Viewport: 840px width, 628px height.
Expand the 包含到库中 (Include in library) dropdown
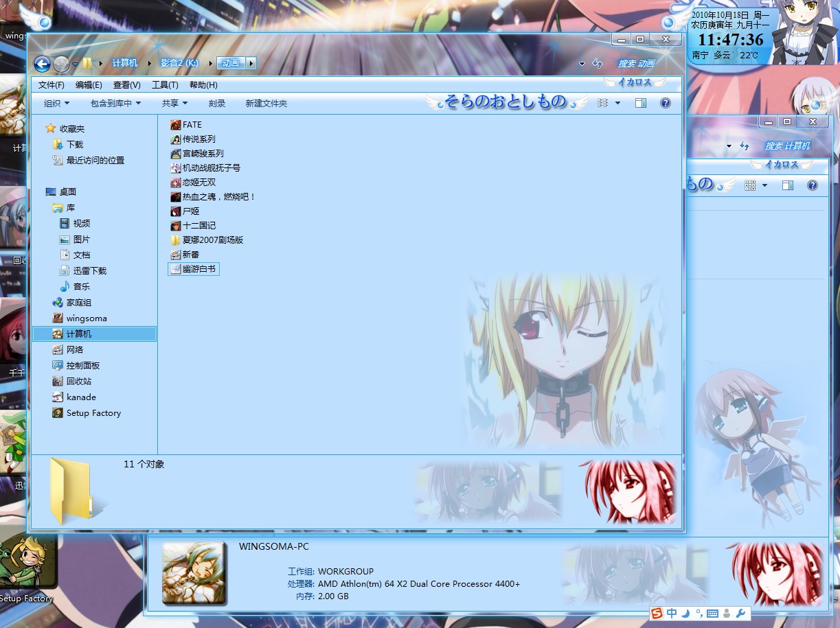click(x=112, y=103)
